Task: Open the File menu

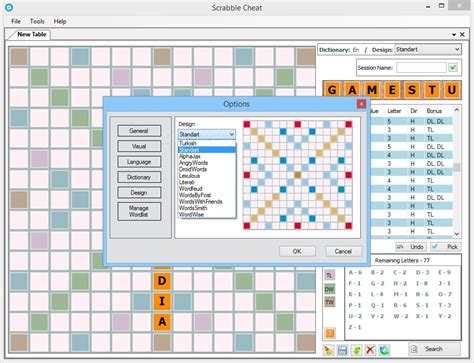Action: tap(16, 21)
